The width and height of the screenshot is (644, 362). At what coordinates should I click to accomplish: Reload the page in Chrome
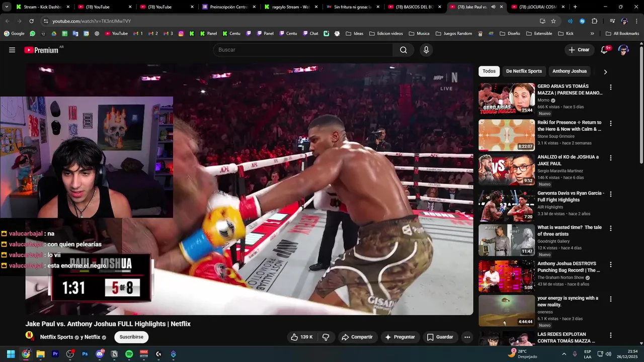point(31,21)
